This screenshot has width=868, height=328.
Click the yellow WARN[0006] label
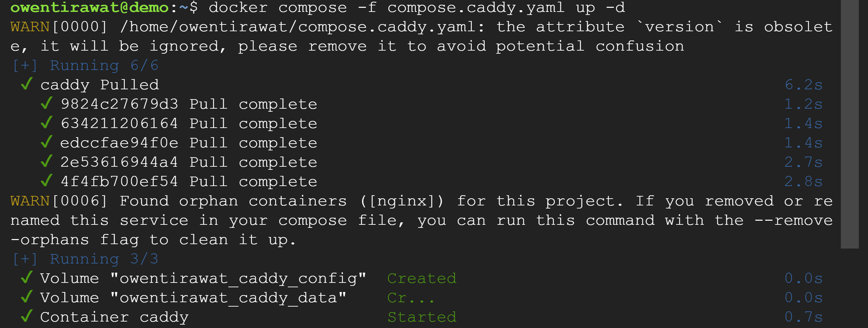[31, 201]
